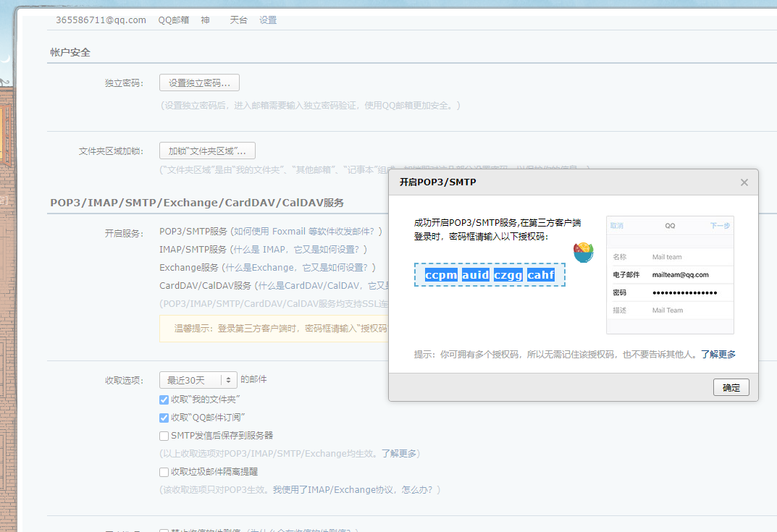Enable SMTP发信后保存到服务器 checkbox
Viewport: 777px width, 532px height.
click(x=164, y=436)
